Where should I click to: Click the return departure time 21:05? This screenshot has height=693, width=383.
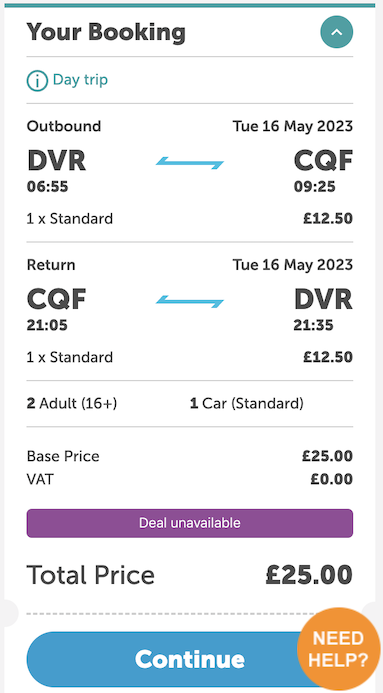47,326
